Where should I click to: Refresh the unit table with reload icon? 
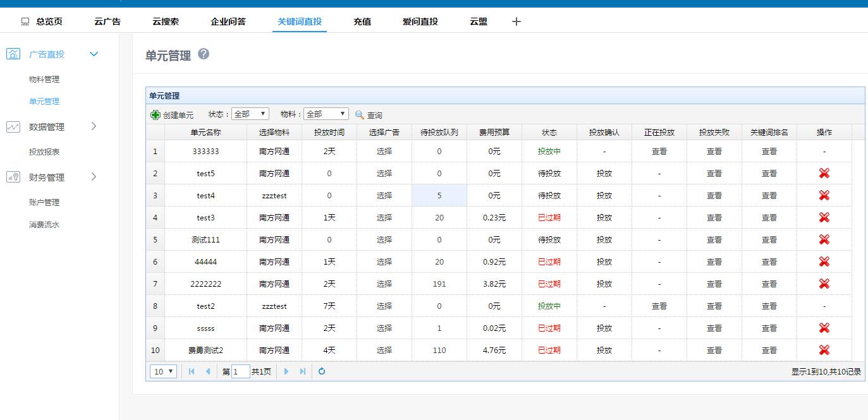pos(322,371)
